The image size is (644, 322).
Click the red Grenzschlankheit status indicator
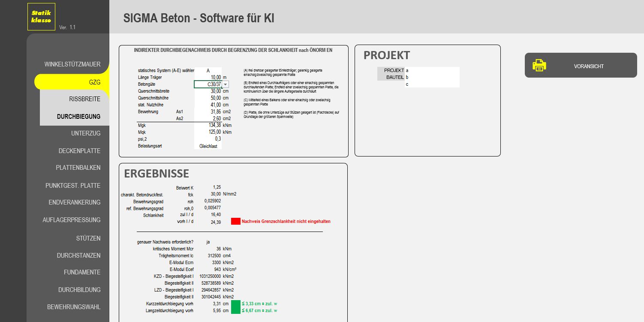tap(235, 221)
